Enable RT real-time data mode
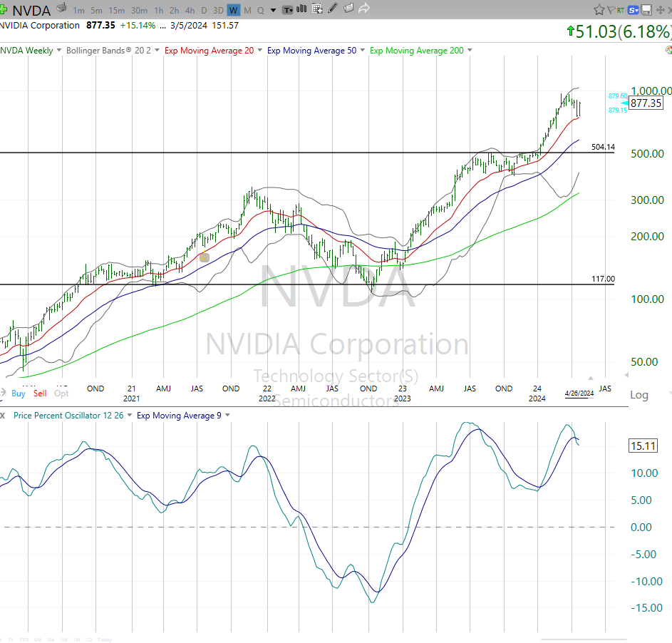The image size is (672, 643). [619, 9]
